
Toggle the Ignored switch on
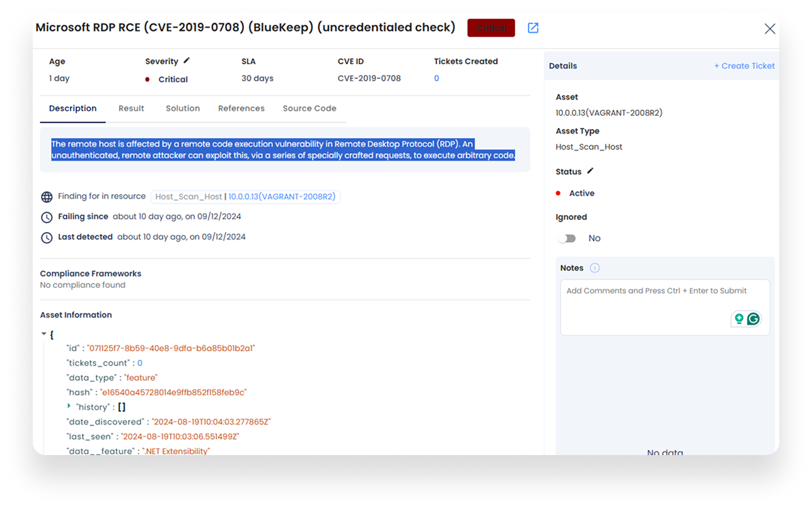(566, 238)
